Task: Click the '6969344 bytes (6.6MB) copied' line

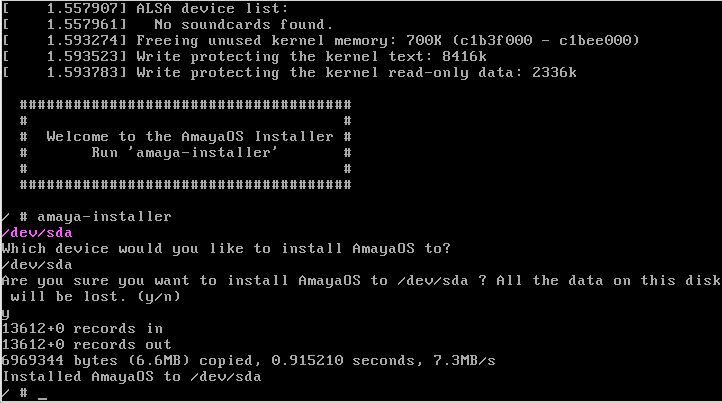Action: (249, 361)
